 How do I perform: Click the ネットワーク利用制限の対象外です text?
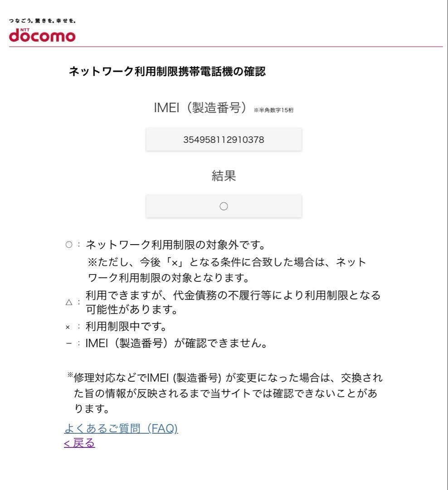click(x=175, y=245)
